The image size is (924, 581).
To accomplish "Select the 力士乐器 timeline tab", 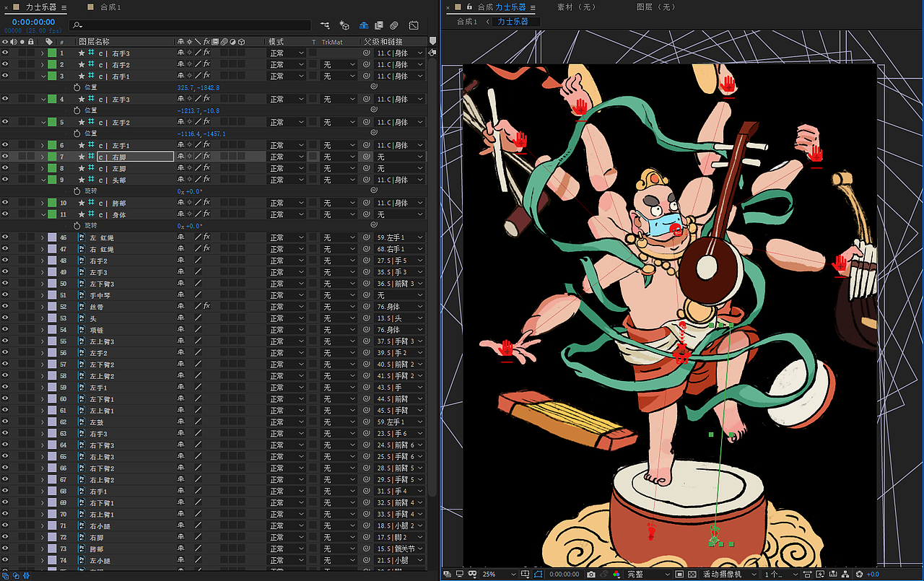I will pyautogui.click(x=41, y=7).
